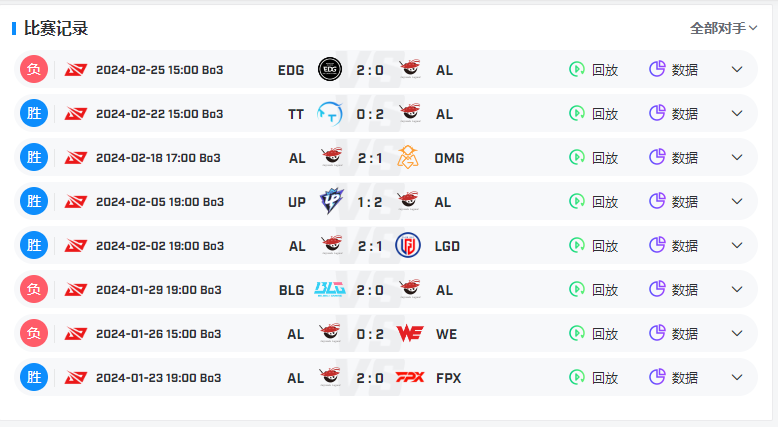This screenshot has height=427, width=778.
Task: Expand the AL vs OMG match details
Action: [737, 157]
